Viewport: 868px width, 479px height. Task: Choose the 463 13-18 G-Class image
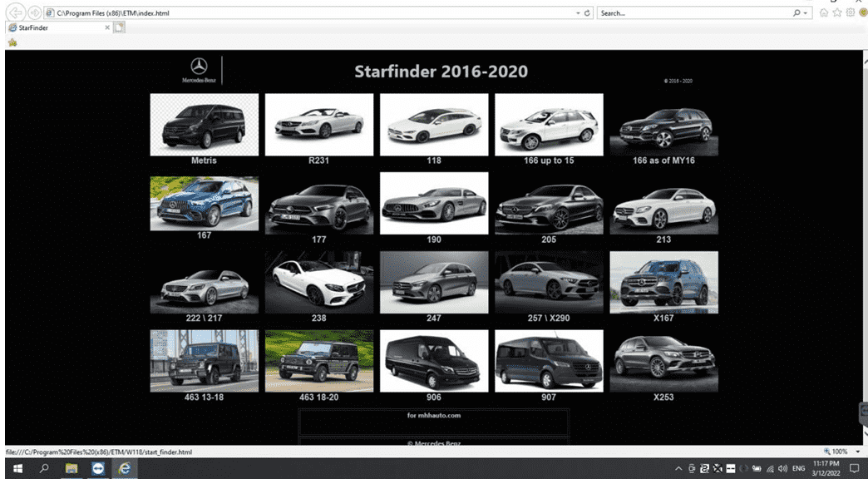point(205,361)
